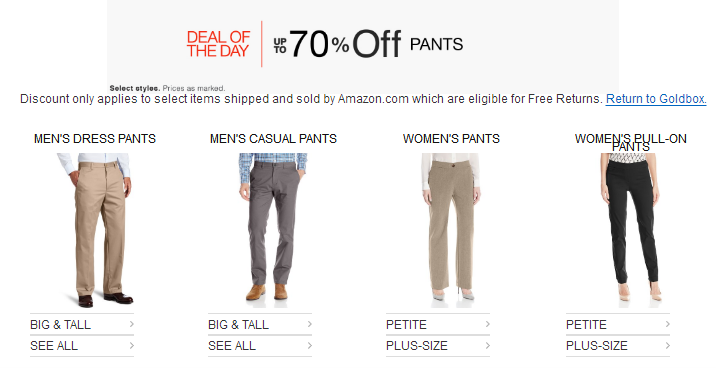This screenshot has height=368, width=716.
Task: Click the Return to Goldbox link
Action: [656, 99]
